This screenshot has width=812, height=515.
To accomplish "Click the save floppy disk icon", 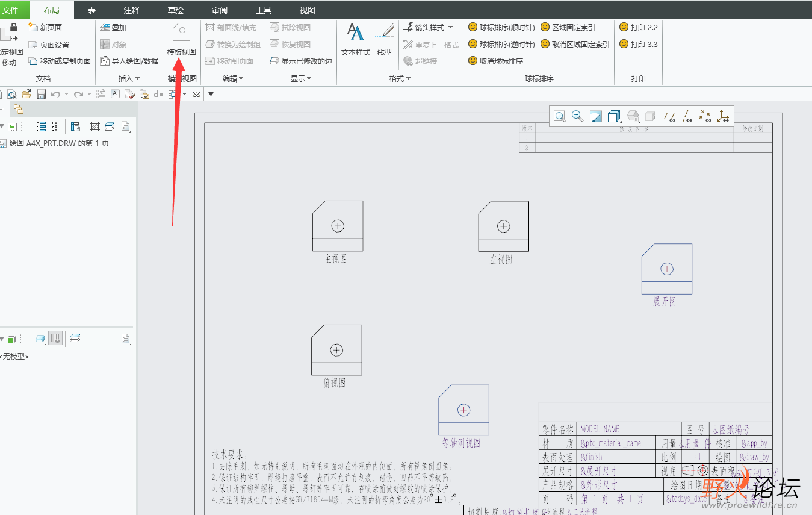I will 41,94.
